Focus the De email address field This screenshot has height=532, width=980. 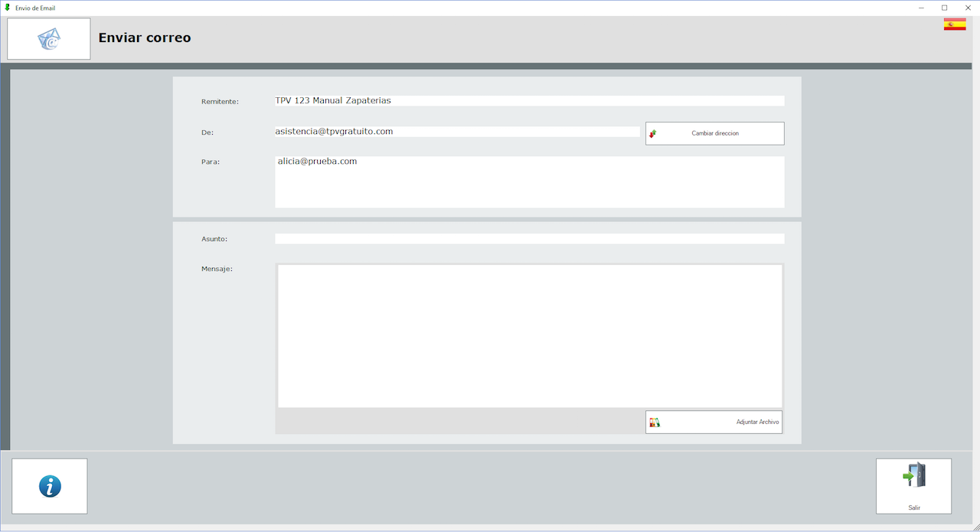(457, 132)
